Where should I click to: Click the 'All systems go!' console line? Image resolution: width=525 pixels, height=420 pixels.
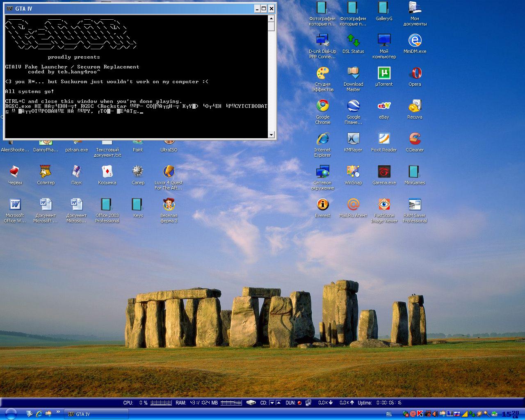[x=30, y=91]
